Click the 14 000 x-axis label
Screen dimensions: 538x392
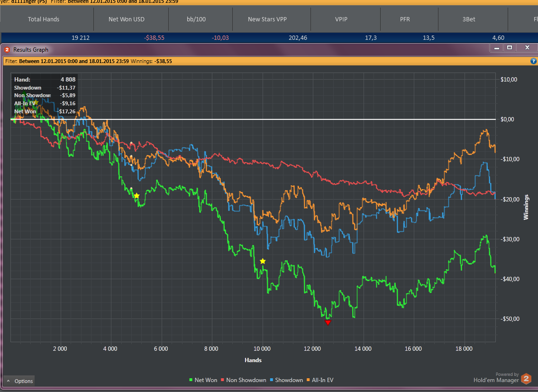point(363,349)
